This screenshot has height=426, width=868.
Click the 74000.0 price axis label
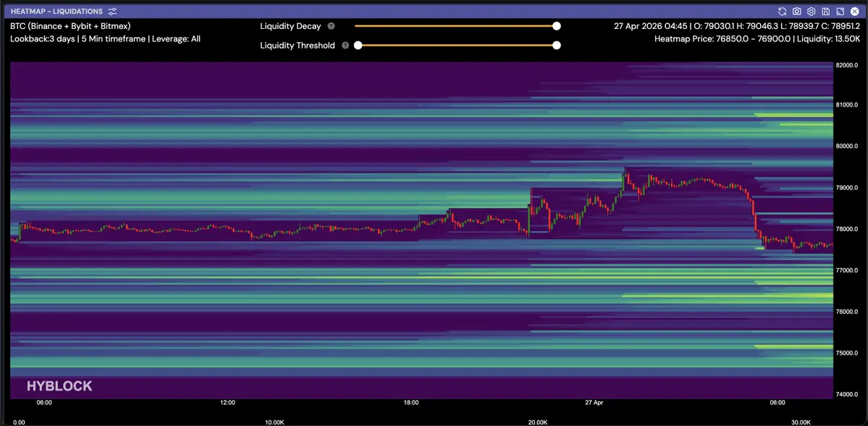[846, 394]
